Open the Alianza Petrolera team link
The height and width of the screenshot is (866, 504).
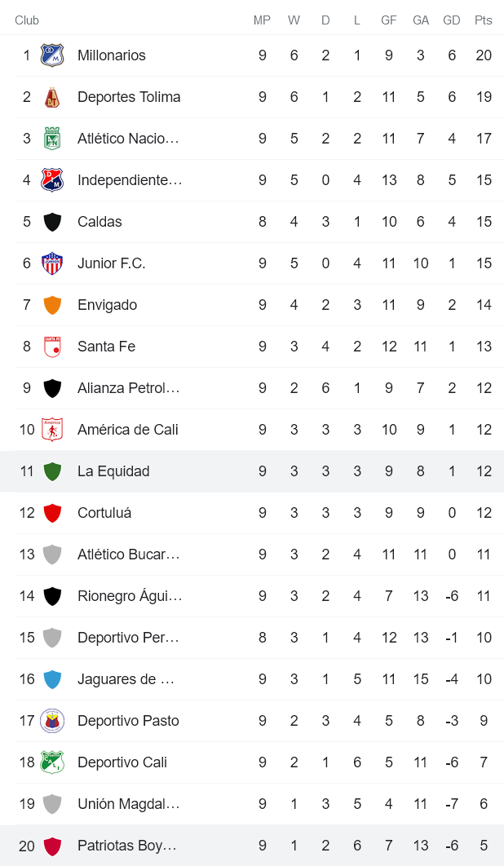[128, 388]
